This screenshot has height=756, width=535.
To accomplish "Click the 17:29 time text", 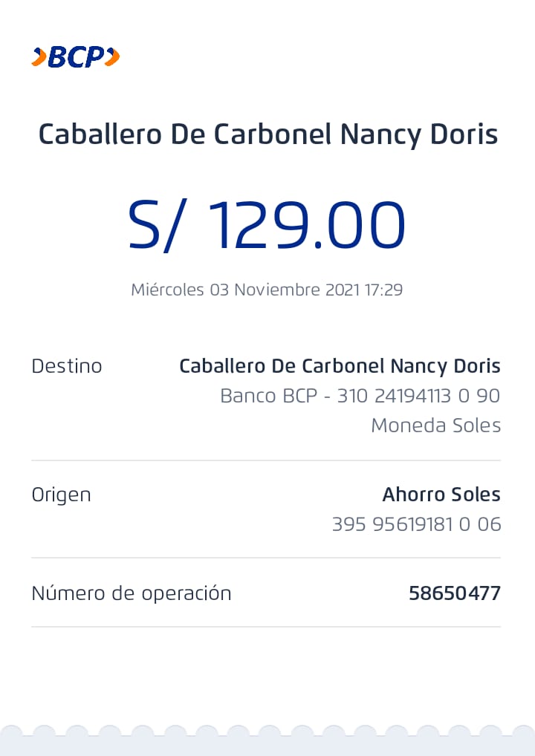I will [x=383, y=290].
